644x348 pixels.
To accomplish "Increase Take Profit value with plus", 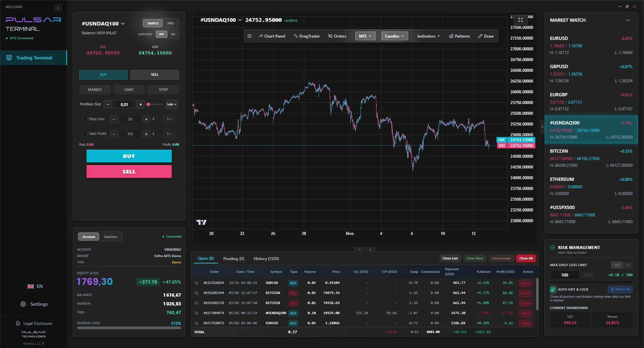I will [146, 134].
